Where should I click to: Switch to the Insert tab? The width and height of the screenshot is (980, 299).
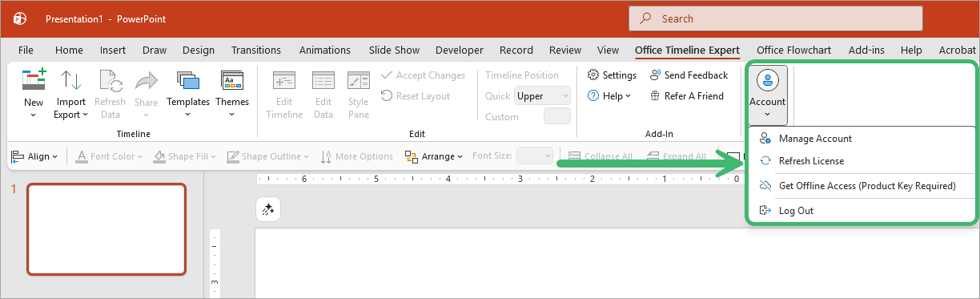tap(113, 50)
